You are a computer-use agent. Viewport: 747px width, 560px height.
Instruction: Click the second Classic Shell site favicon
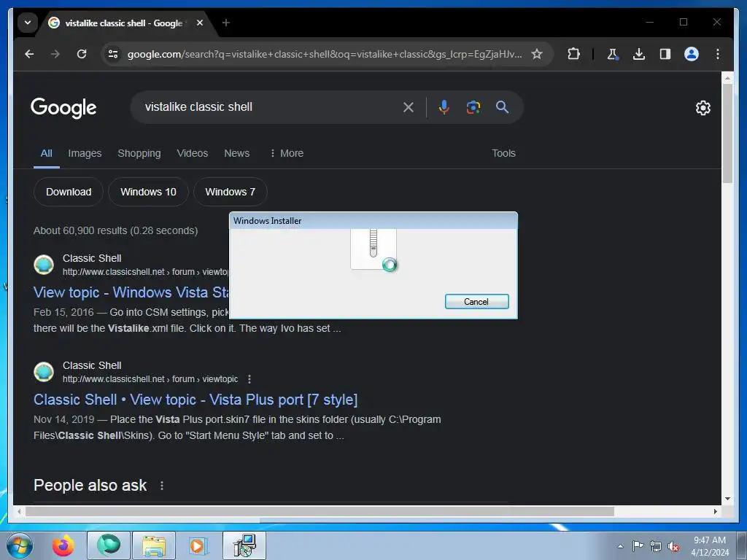click(x=44, y=372)
